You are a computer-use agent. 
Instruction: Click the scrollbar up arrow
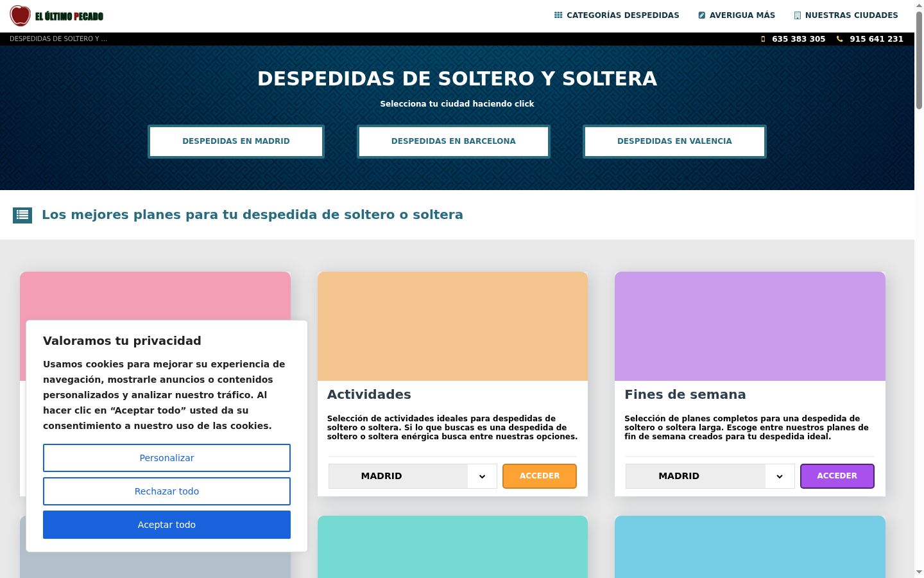[919, 5]
